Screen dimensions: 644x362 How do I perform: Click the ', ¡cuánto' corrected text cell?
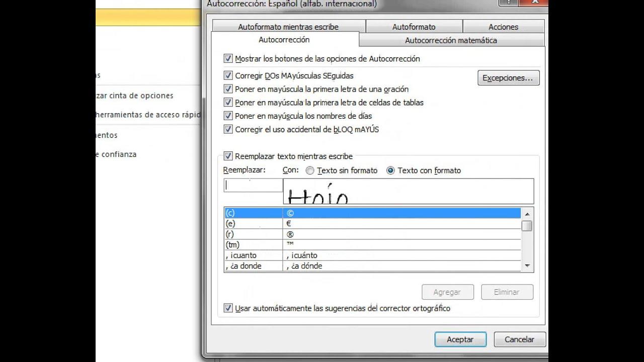(402, 255)
